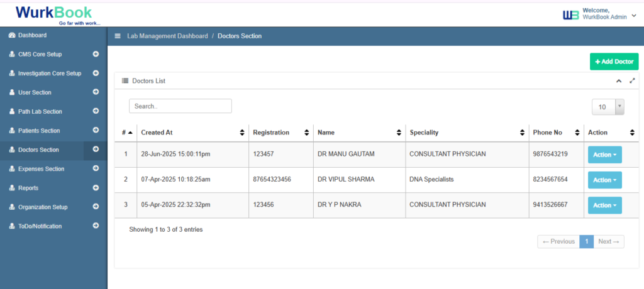This screenshot has width=644, height=289.
Task: Go to the Next pagination page
Action: click(x=609, y=242)
